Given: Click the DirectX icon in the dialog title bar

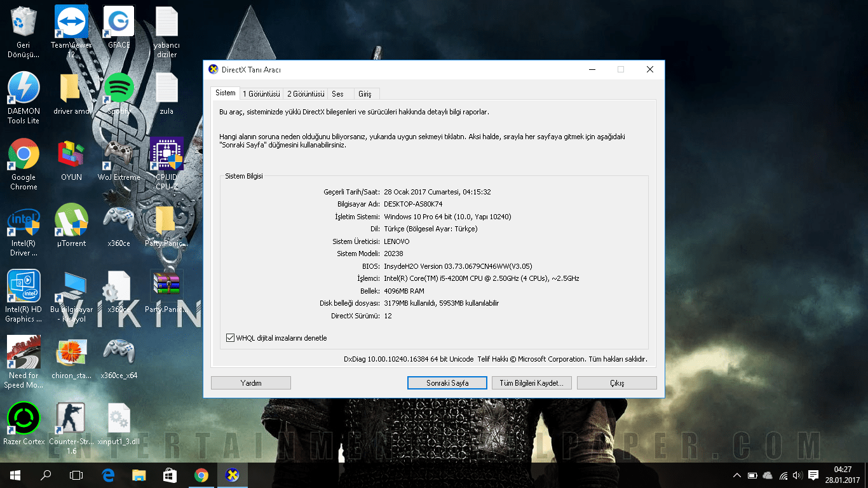Looking at the screenshot, I should [x=214, y=69].
